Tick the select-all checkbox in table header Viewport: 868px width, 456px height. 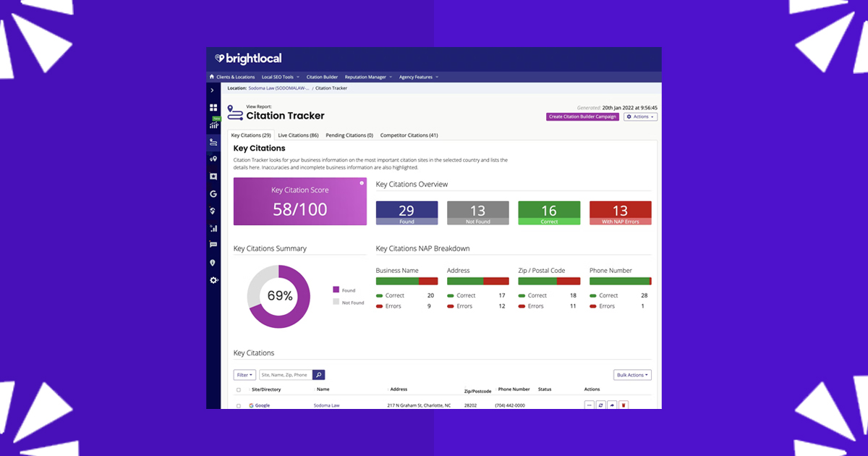239,389
